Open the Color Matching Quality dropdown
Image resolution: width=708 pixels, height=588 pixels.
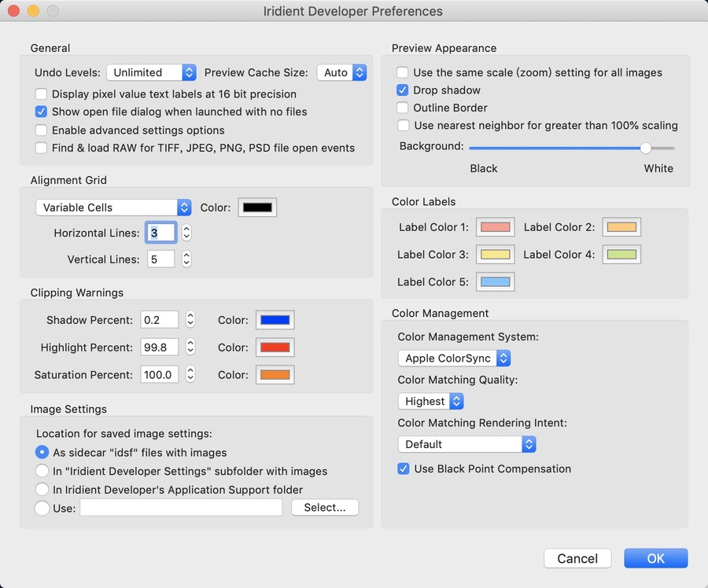coord(431,401)
